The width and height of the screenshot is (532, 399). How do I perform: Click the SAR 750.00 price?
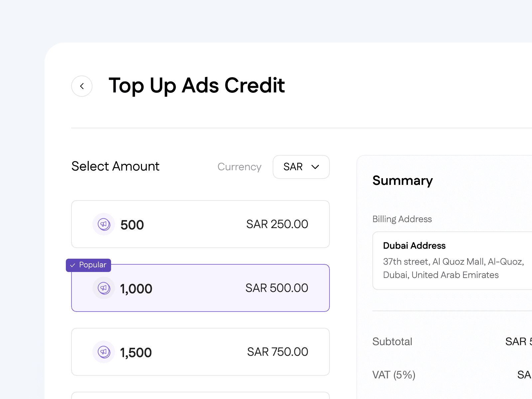(x=278, y=352)
